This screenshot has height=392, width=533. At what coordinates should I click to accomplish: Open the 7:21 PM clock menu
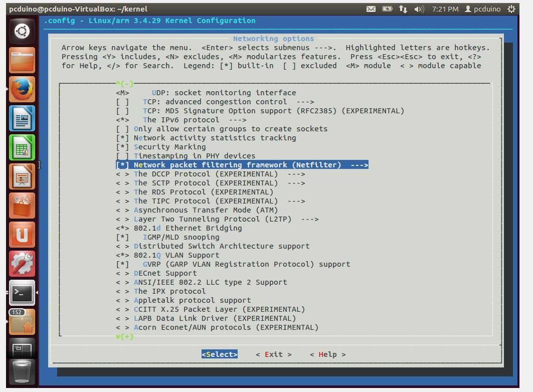[x=445, y=9]
